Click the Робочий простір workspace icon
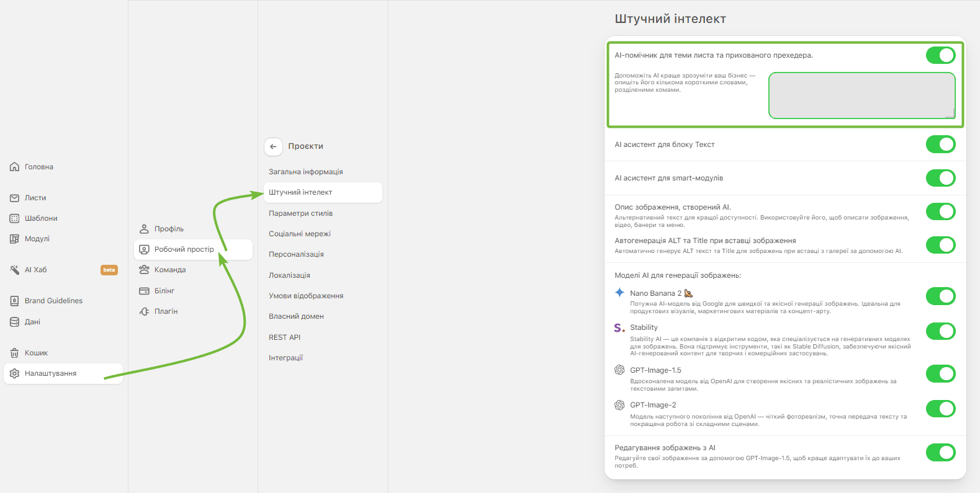 144,249
